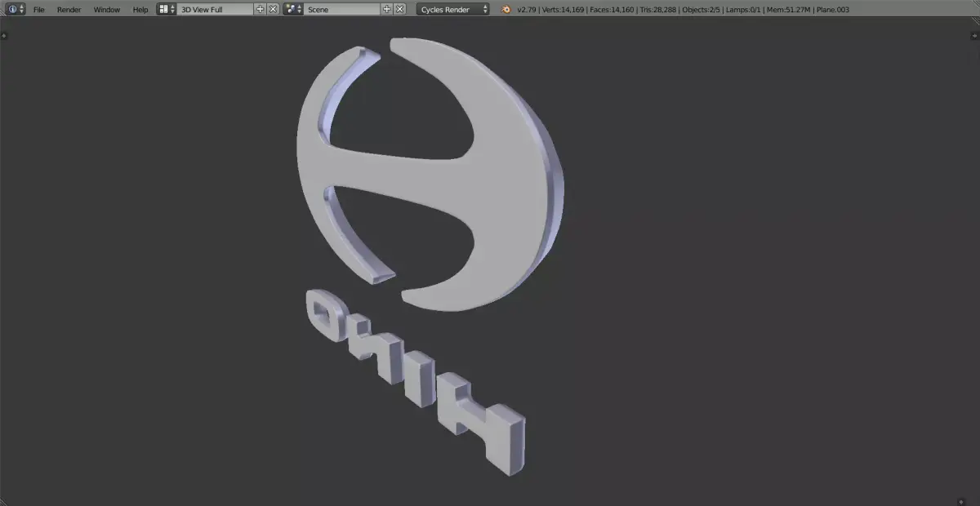Click the Scene name field
Screen dimensions: 980x506
[342, 9]
